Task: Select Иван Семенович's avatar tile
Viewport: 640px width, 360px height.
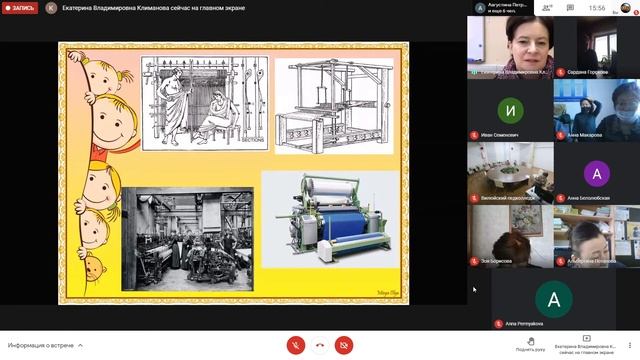Action: point(510,110)
